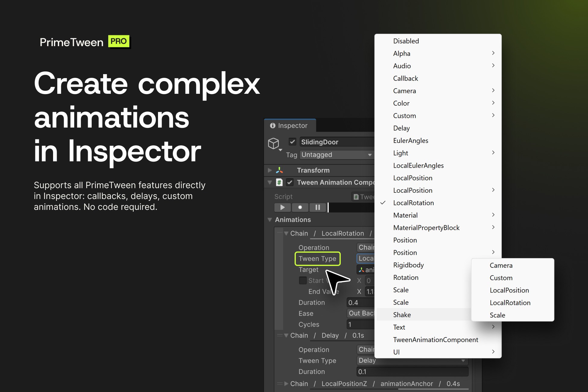Click the PRO badge next to PrimeTween
The height and width of the screenshot is (392, 588).
point(119,41)
